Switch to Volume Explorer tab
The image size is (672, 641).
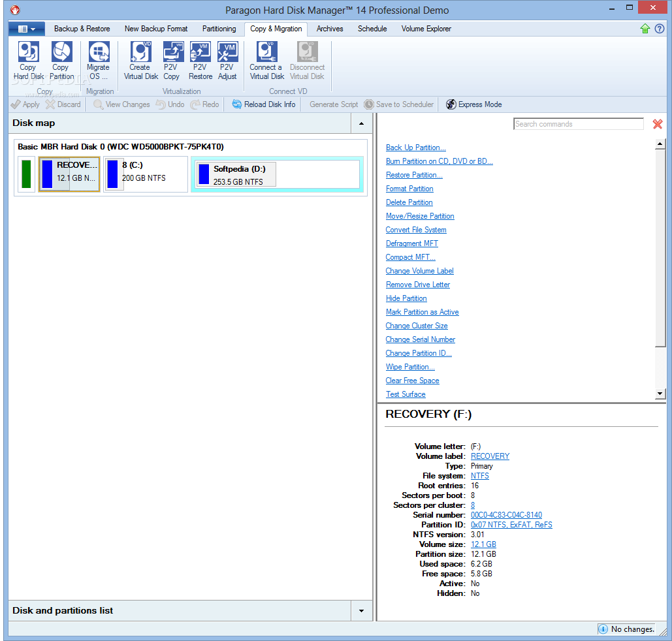426,29
